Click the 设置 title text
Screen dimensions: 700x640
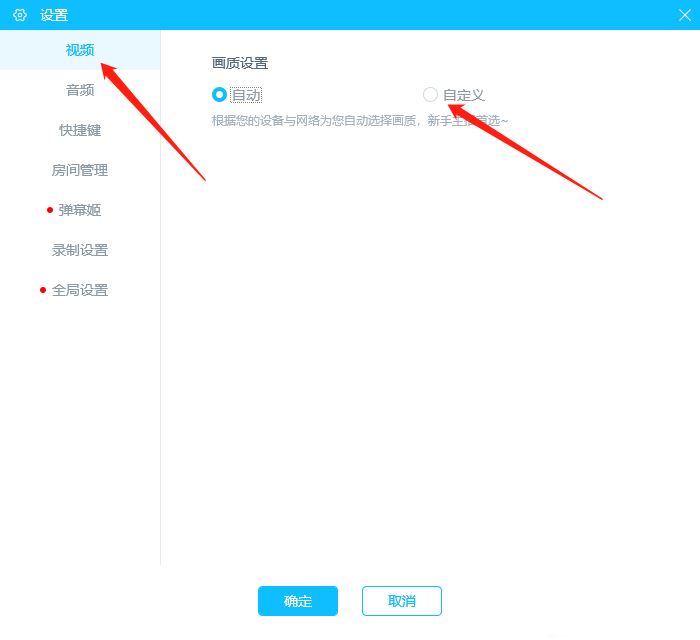[x=54, y=15]
